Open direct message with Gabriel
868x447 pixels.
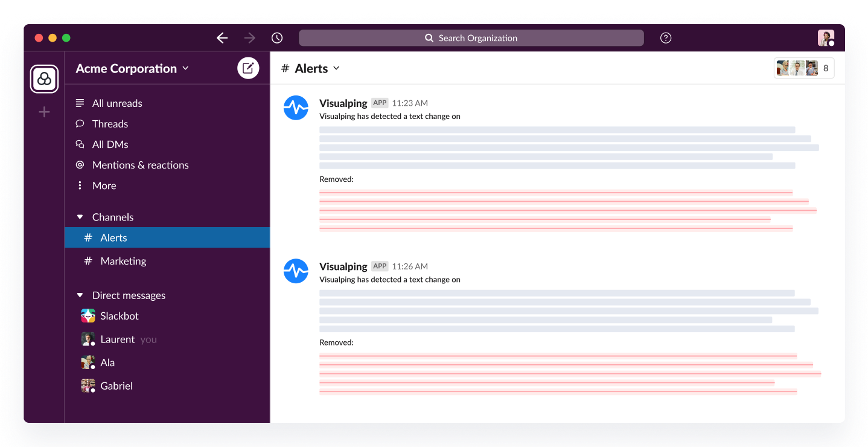pos(116,385)
